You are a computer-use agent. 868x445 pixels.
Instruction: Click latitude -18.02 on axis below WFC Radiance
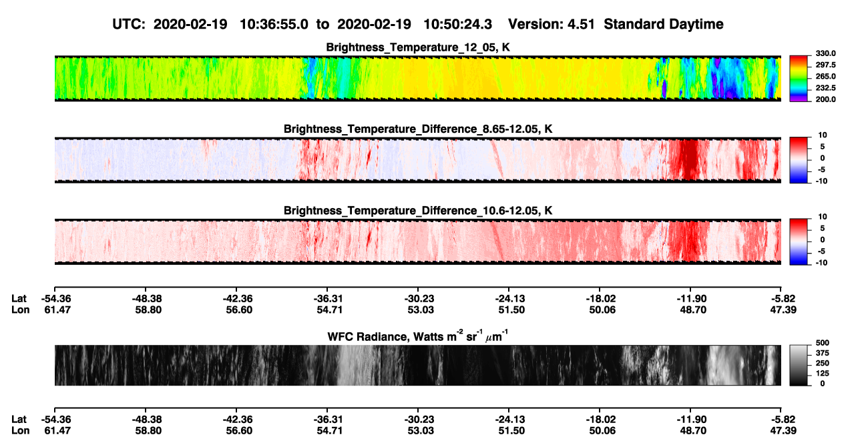(x=600, y=420)
